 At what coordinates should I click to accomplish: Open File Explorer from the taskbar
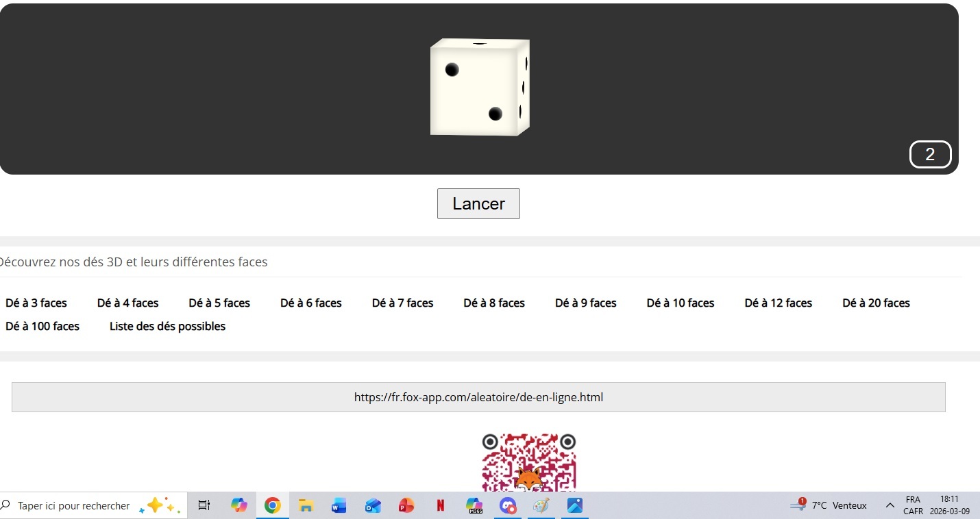(x=306, y=505)
